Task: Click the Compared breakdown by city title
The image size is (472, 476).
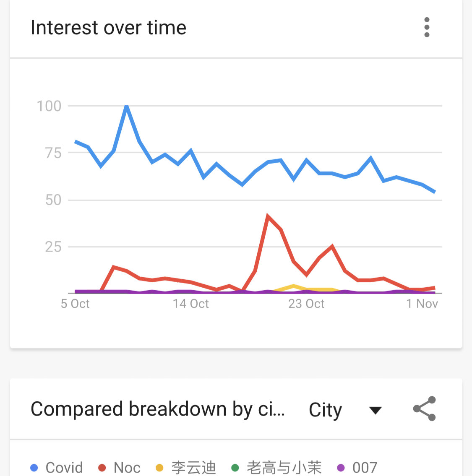Action: (158, 408)
